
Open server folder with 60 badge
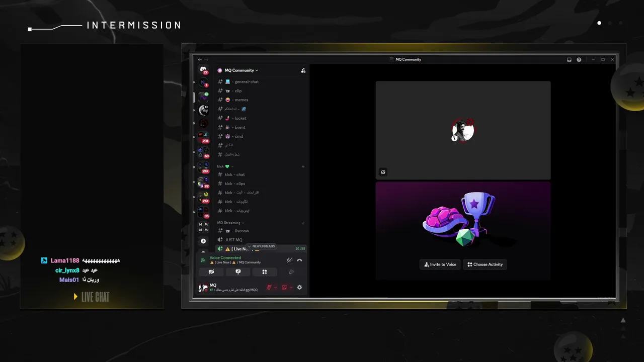click(x=203, y=152)
